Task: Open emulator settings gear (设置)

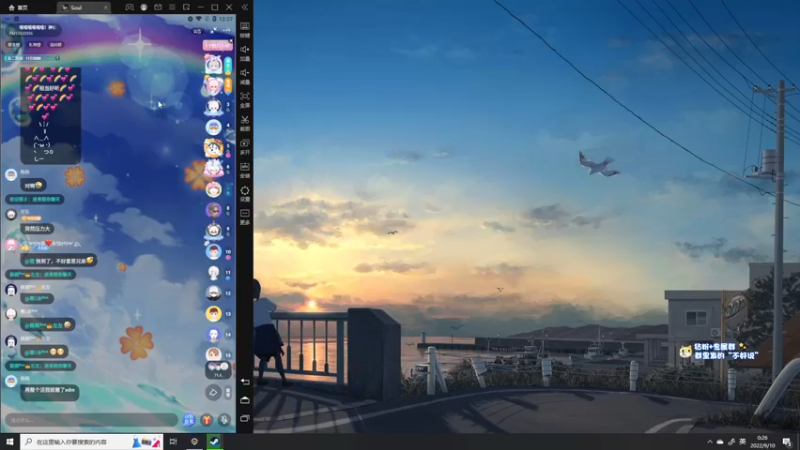Action: (245, 193)
